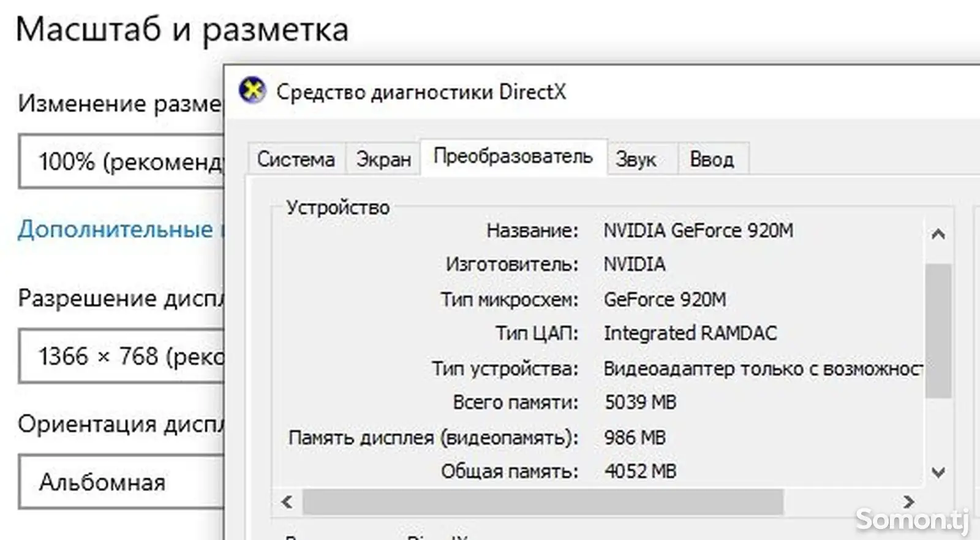Select the Преобразователь tab
The image size is (980, 540).
click(513, 157)
